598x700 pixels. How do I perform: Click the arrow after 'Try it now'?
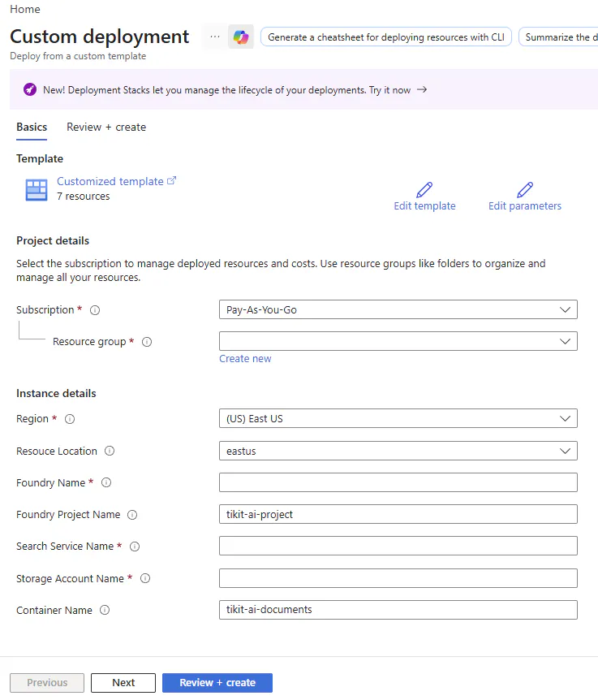tap(422, 89)
